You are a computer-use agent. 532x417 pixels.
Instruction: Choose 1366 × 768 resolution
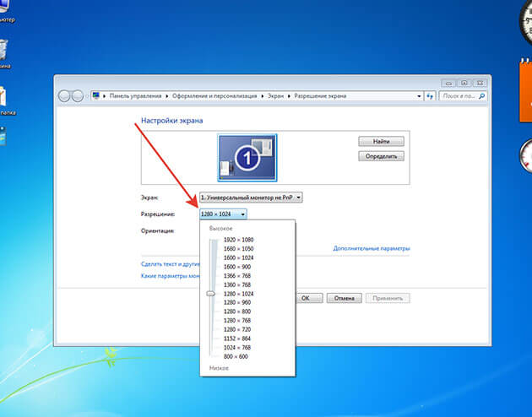pyautogui.click(x=236, y=276)
